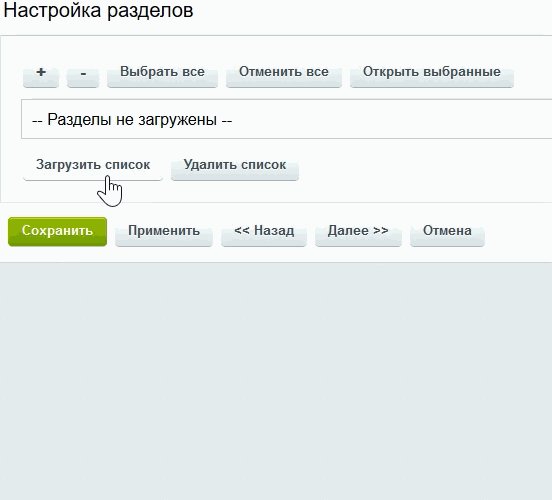Apply changes with Применить
Viewport: 552px width, 500px height.
point(164,231)
